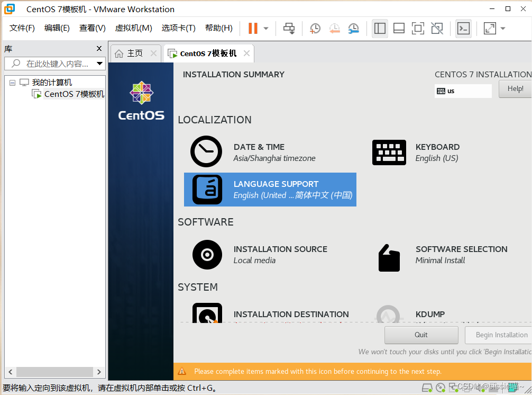Viewport: 532px width, 395px height.
Task: Open KEYBOARD settings icon
Action: pyautogui.click(x=389, y=152)
